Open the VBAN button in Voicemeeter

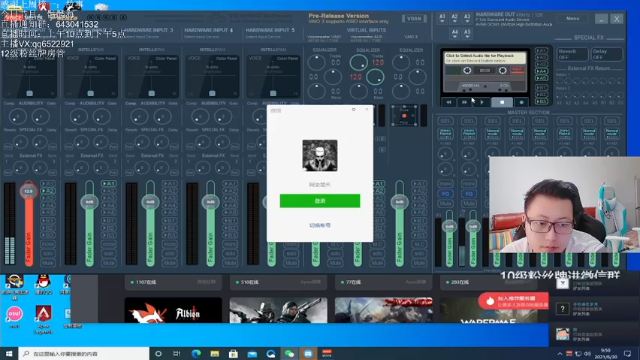click(x=414, y=18)
